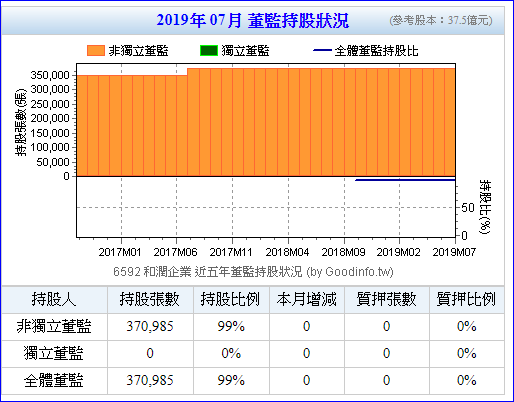Click the 2017M01 x-axis label
Image resolution: width=514 pixels, height=402 pixels.
click(x=120, y=252)
